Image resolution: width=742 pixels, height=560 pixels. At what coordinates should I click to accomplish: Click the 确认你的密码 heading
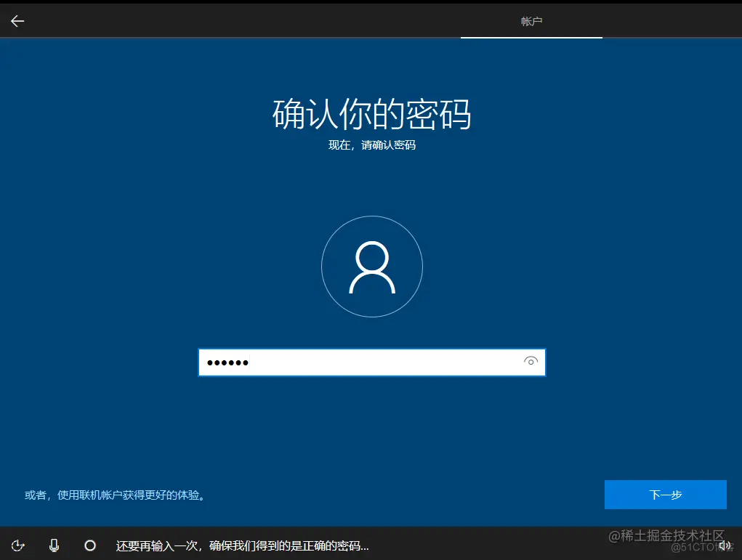[371, 114]
